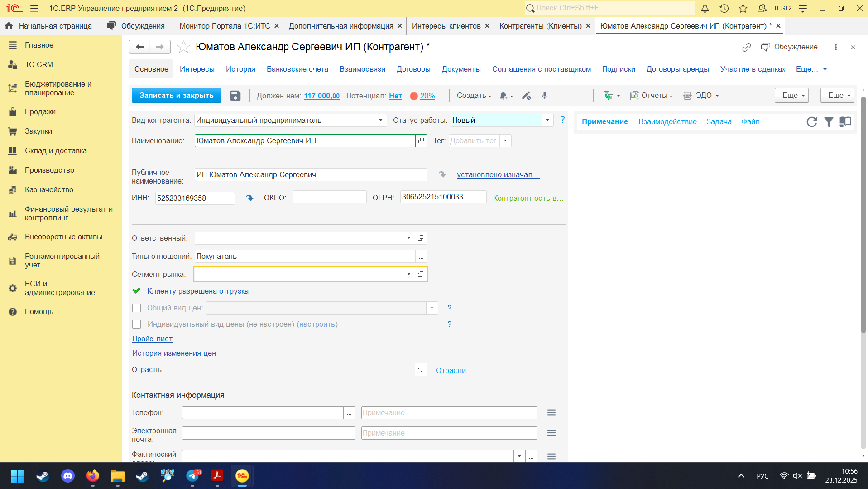Open the notifications bell in title bar
868x489 pixels.
pyautogui.click(x=705, y=8)
